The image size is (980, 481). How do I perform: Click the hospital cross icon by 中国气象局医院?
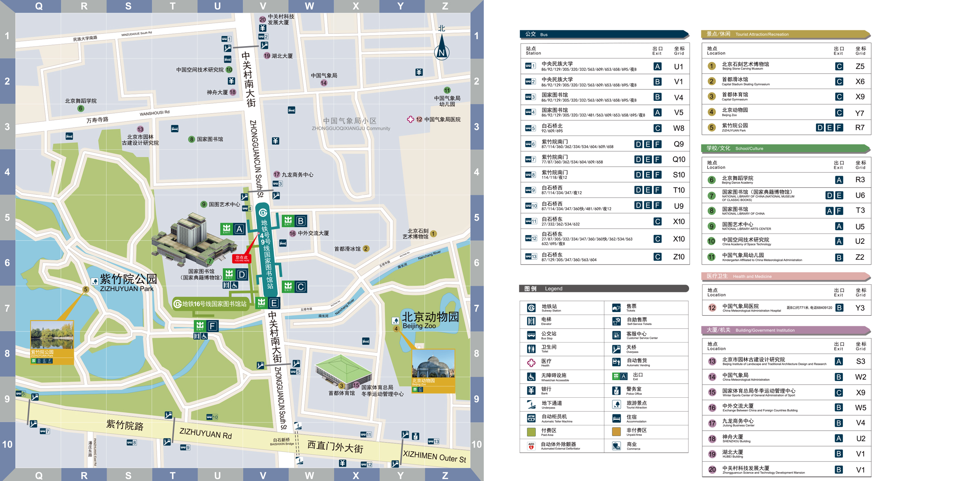click(410, 119)
